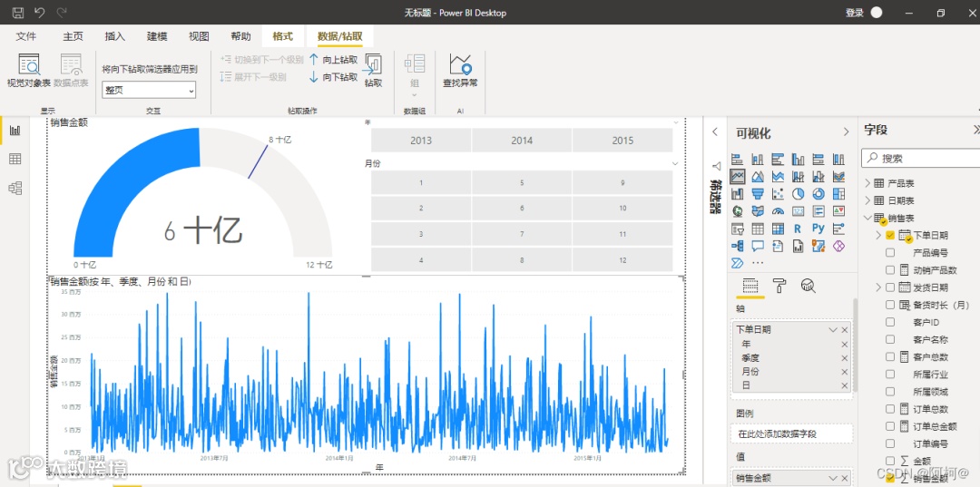Image resolution: width=980 pixels, height=487 pixels.
Task: Check the 订单总数 field checkbox
Action: 891,409
